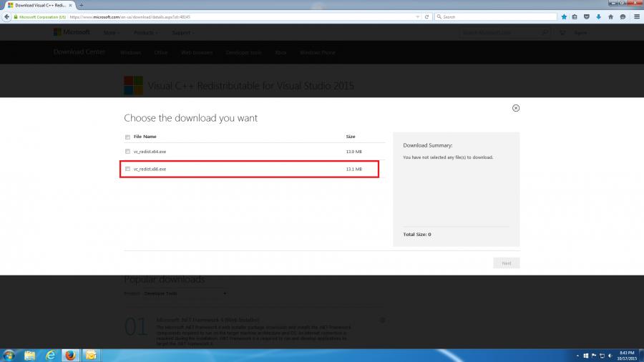Viewport: 644px width, 362px height.
Task: Click the network tray icon
Action: pyautogui.click(x=602, y=356)
